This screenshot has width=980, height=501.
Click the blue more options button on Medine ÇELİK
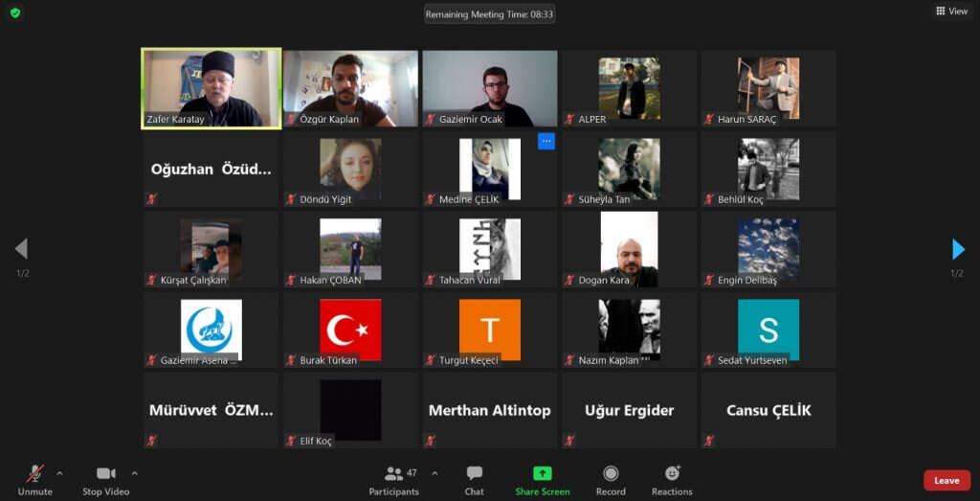[x=546, y=142]
